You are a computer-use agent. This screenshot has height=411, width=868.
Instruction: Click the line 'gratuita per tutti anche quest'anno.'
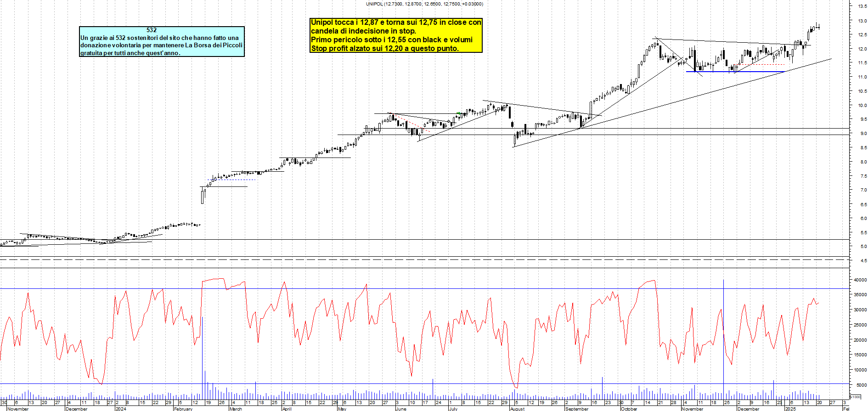130,53
